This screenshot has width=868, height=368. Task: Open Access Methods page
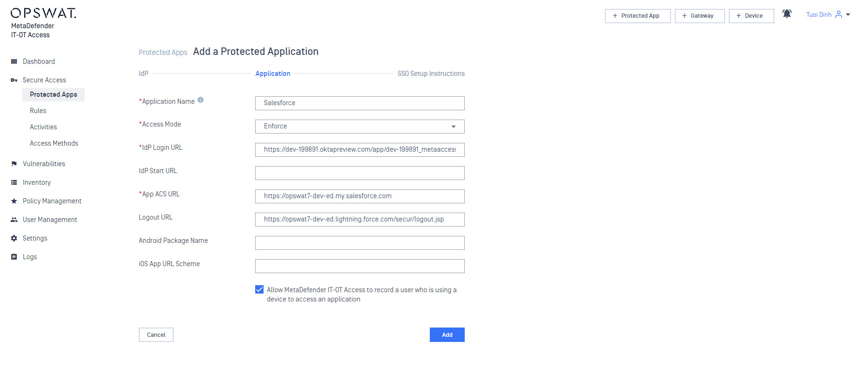click(x=54, y=143)
